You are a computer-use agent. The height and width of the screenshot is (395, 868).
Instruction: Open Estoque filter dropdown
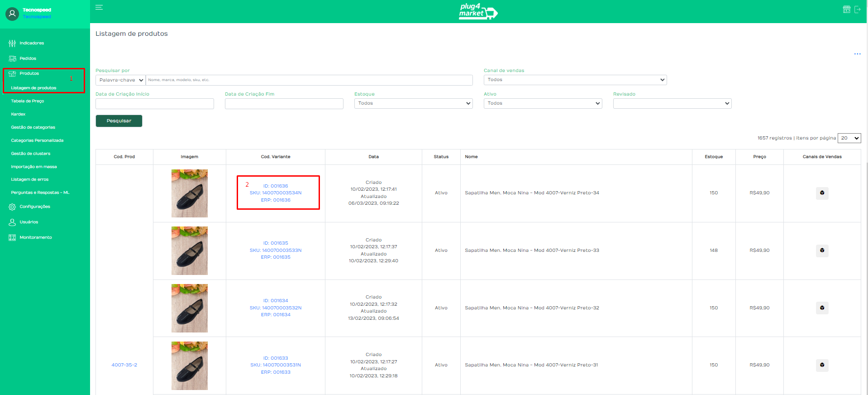coord(414,103)
